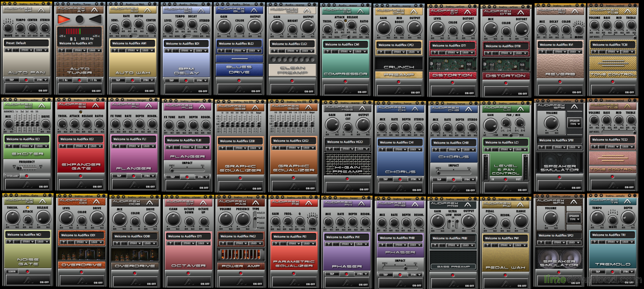Click the '?' help button in Auto Tuner
This screenshot has height=289, width=644.
point(62,50)
